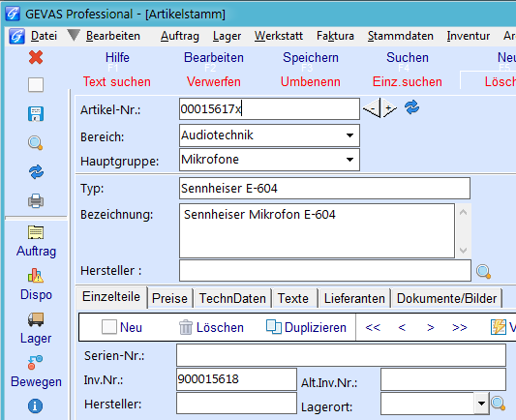This screenshot has height=420, width=516.
Task: Switch to the TechnDaten tab
Action: click(x=232, y=298)
